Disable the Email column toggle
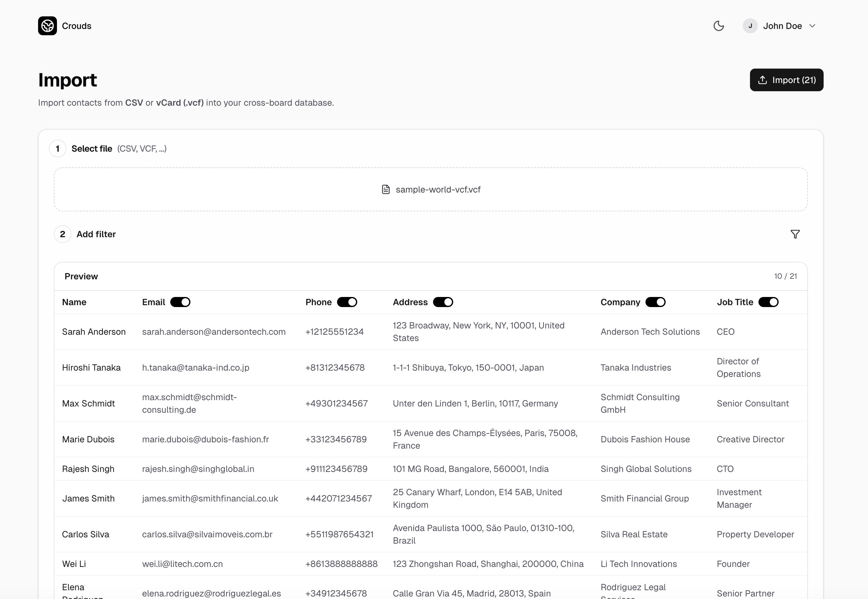Screen dimensions: 868x599 [180, 302]
